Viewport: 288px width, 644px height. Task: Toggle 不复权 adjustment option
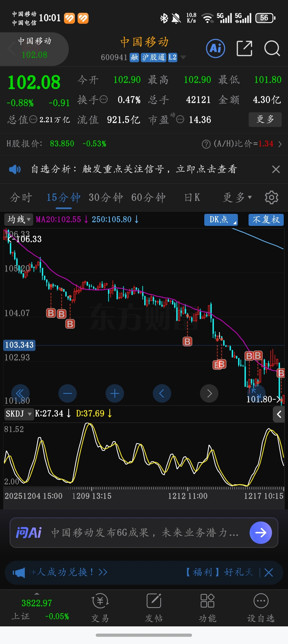(266, 220)
